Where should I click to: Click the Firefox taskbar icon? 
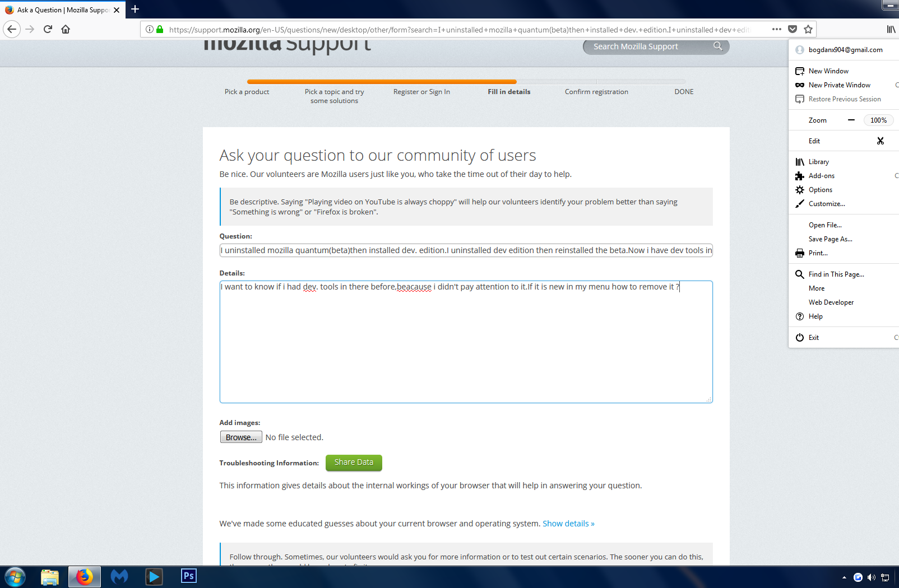(x=85, y=577)
